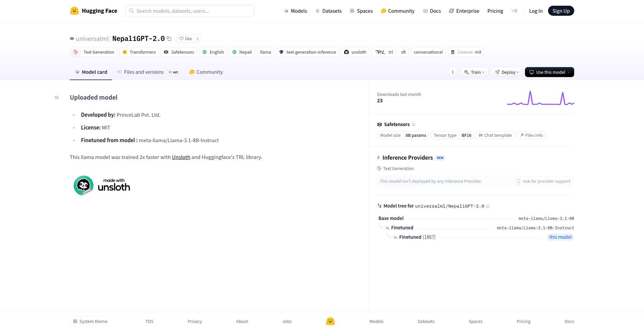Open the navbar overflow chevron menu

coord(515,10)
